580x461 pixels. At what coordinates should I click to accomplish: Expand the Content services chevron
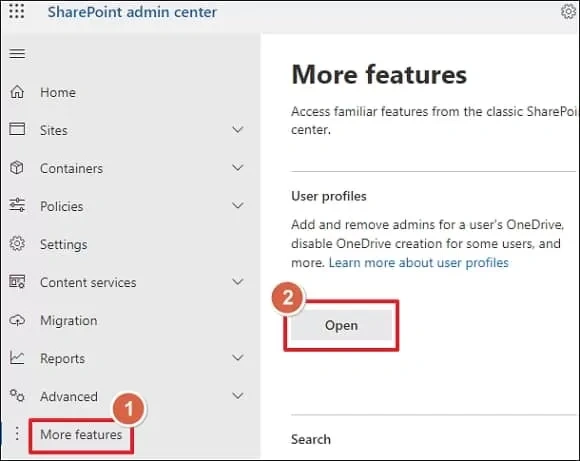(x=238, y=282)
